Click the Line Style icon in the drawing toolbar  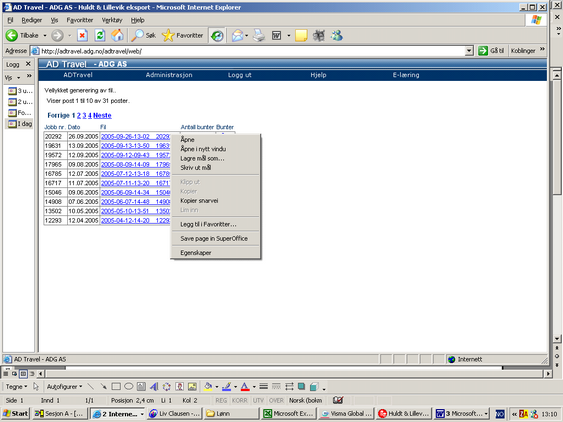[x=264, y=387]
